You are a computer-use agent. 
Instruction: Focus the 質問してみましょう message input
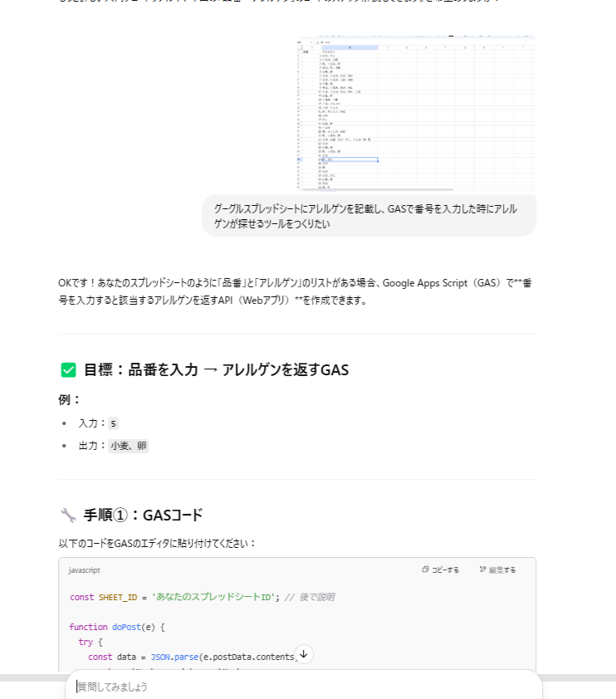(304, 687)
